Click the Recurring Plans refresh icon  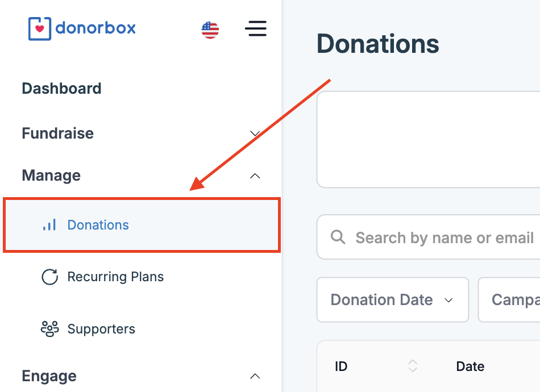point(50,277)
